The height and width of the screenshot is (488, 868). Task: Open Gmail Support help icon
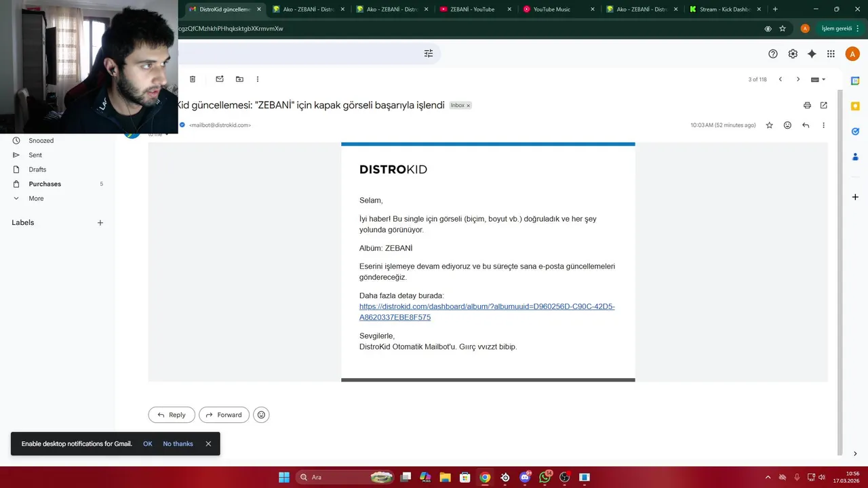[x=773, y=54]
